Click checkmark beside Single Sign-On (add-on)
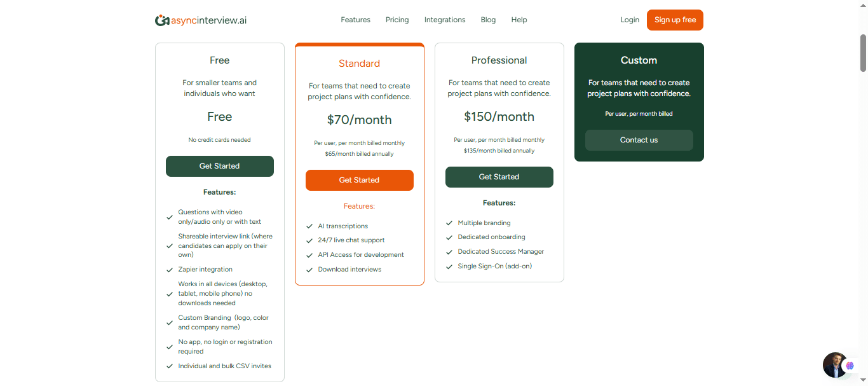The height and width of the screenshot is (386, 868). [x=449, y=266]
